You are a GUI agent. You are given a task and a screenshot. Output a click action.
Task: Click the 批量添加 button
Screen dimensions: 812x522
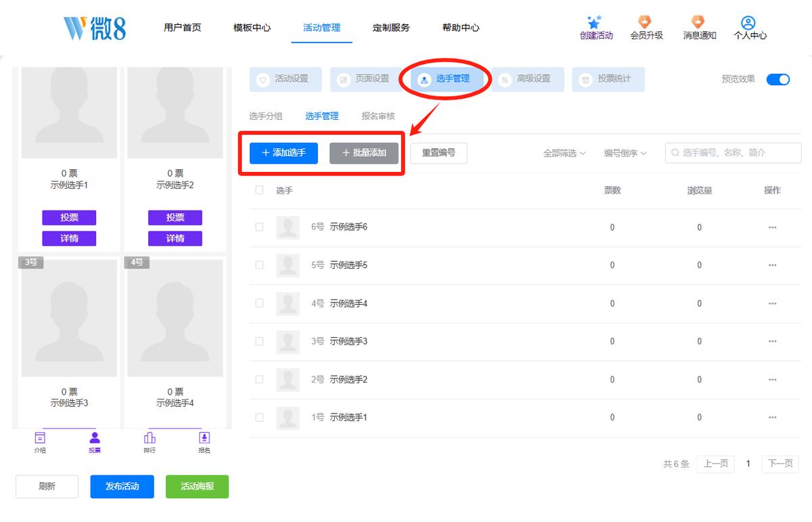[364, 153]
